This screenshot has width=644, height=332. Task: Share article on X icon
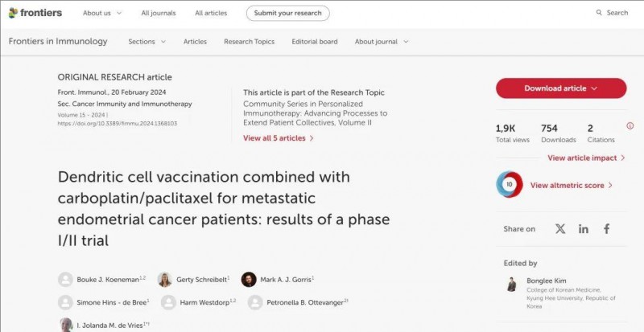click(560, 229)
